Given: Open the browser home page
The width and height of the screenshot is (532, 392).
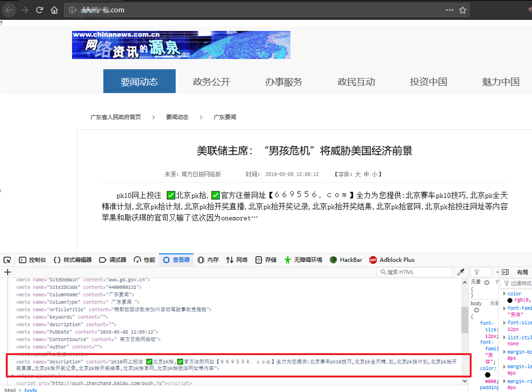Looking at the screenshot, I should coord(54,10).
